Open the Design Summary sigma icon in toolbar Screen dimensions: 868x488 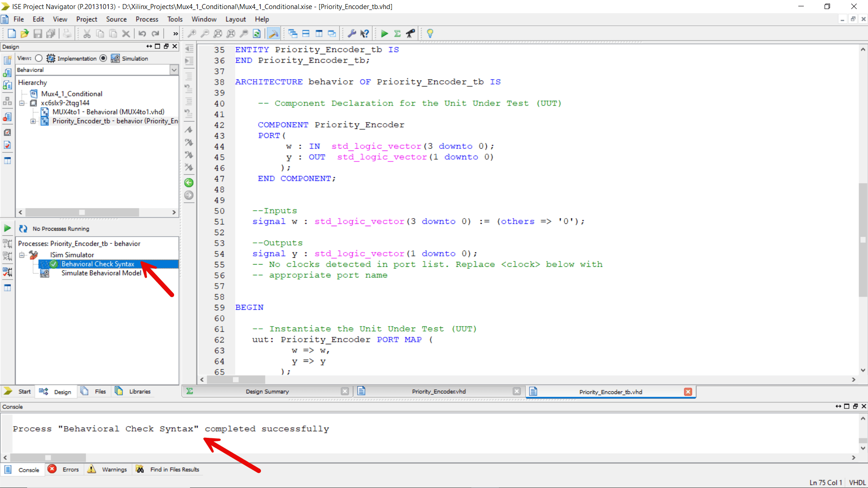(397, 33)
